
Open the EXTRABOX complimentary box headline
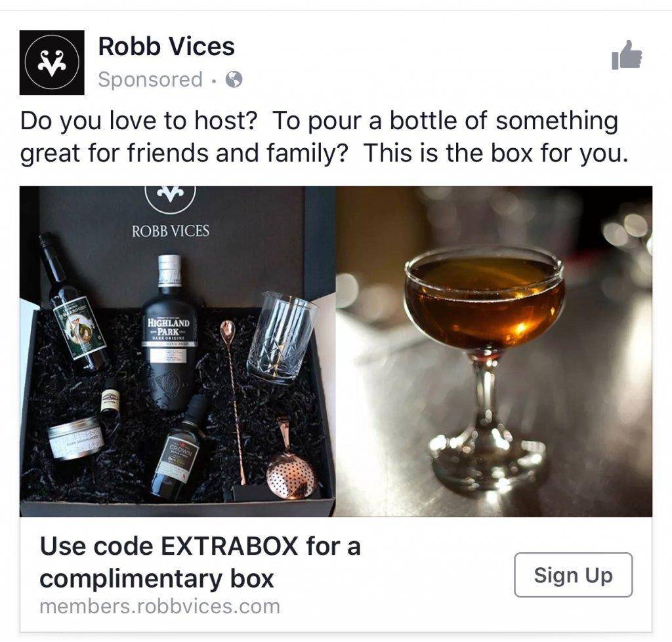point(200,562)
